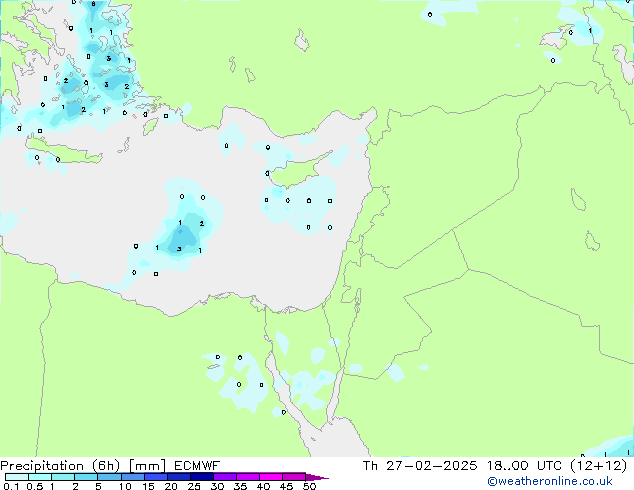Click the "25" legend value label
Viewport: 634px width, 490px height.
pos(194,486)
